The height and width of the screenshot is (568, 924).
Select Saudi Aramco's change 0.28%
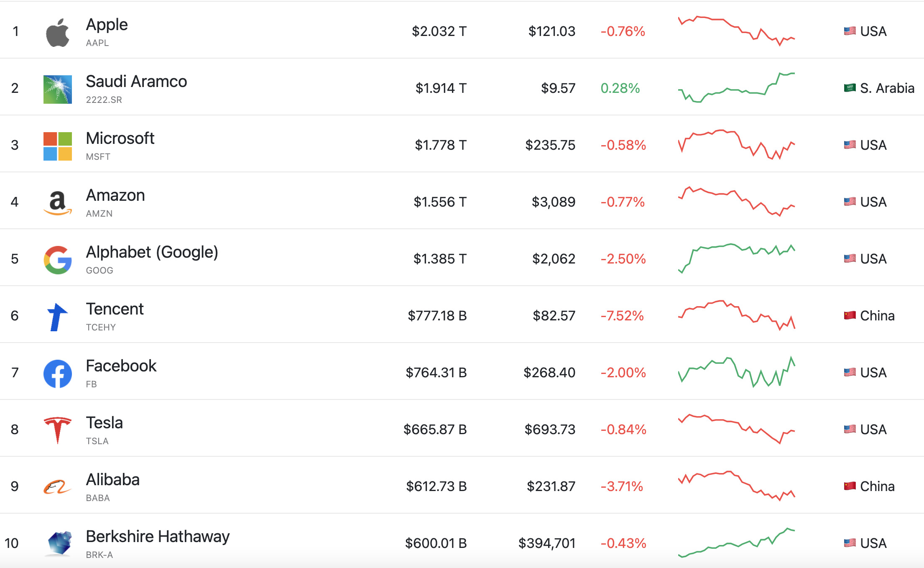point(620,88)
